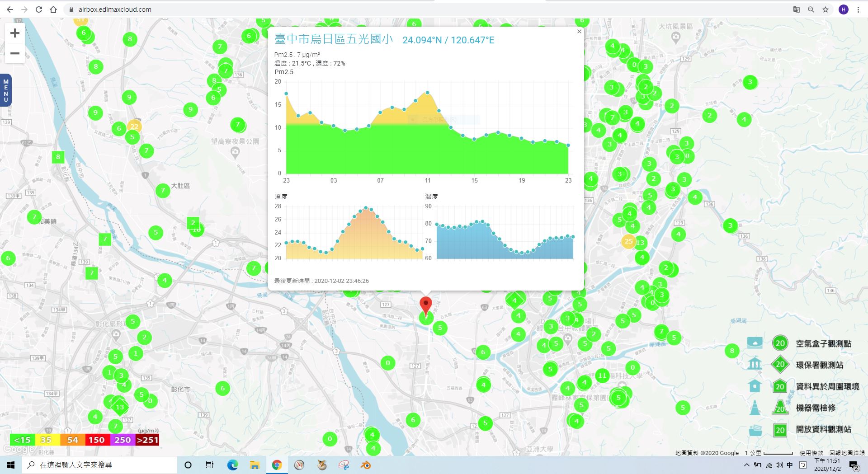Click the green <15 color scale block
The width and height of the screenshot is (868, 474).
pos(23,440)
